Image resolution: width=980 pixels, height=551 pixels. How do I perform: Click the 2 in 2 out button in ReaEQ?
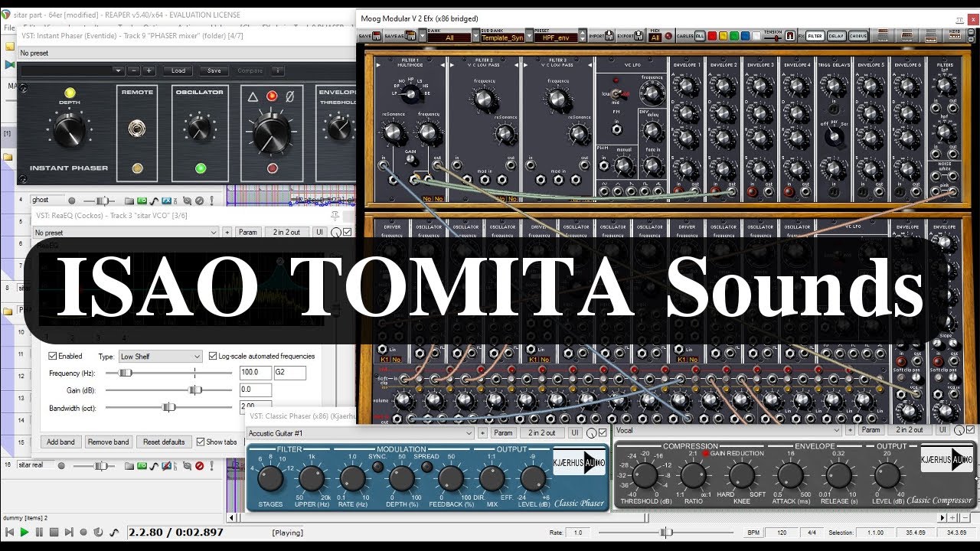point(287,232)
